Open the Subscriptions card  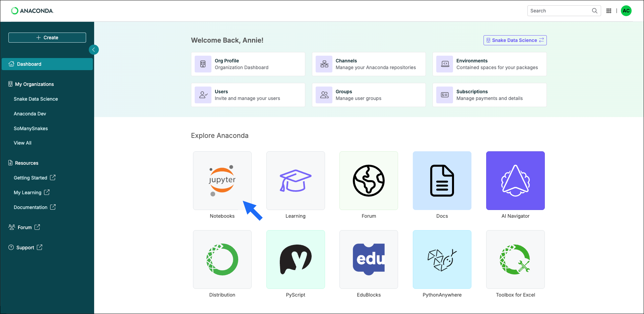click(489, 95)
